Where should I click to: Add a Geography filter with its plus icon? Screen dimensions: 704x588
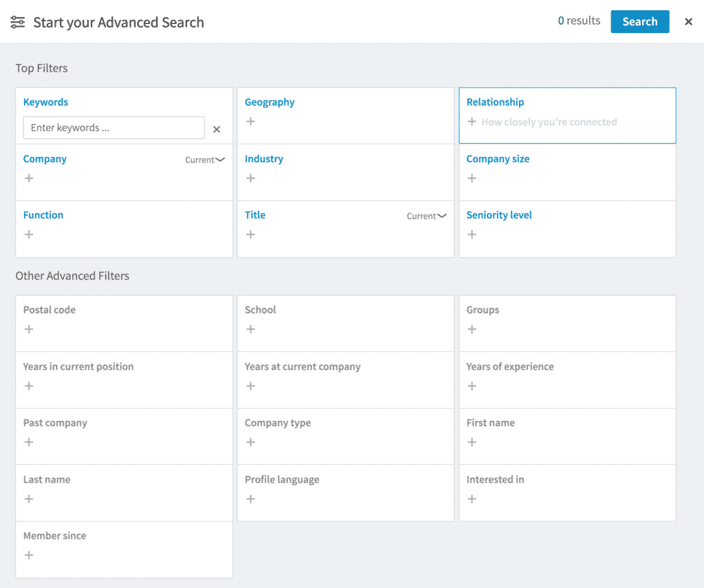click(250, 121)
